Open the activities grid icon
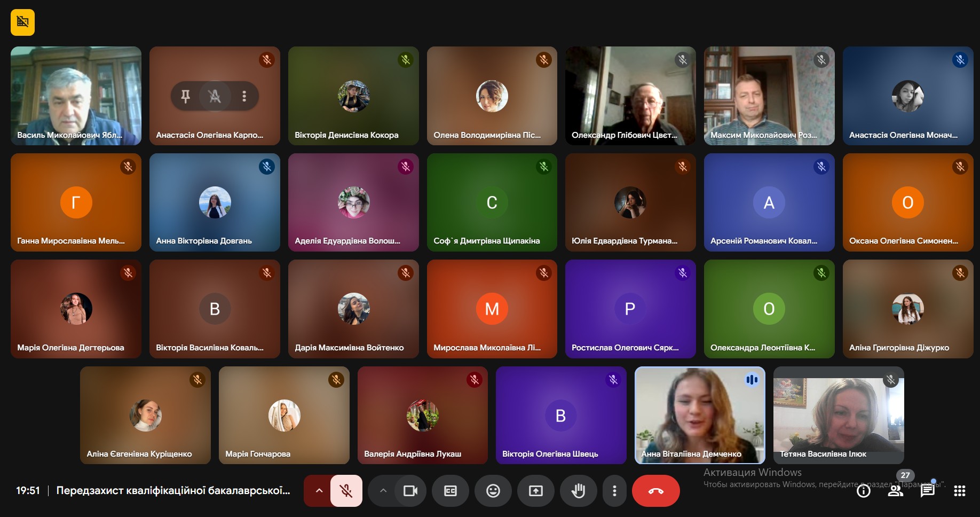This screenshot has width=980, height=517. (x=959, y=491)
